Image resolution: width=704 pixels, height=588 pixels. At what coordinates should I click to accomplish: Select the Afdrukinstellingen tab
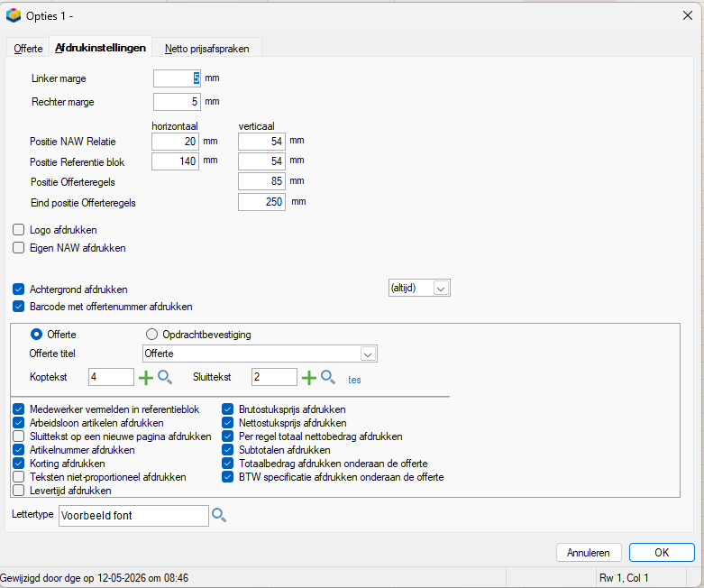pos(101,48)
